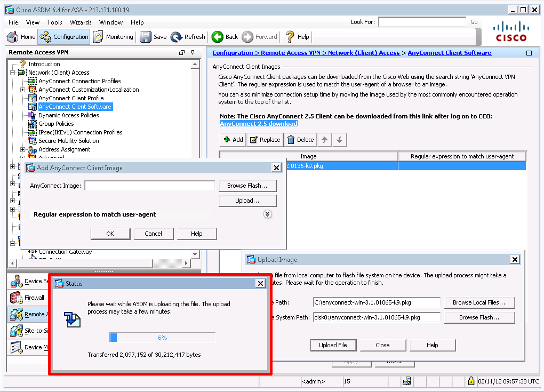Open the Window menu
Screen dimensions: 544x392
point(111,22)
